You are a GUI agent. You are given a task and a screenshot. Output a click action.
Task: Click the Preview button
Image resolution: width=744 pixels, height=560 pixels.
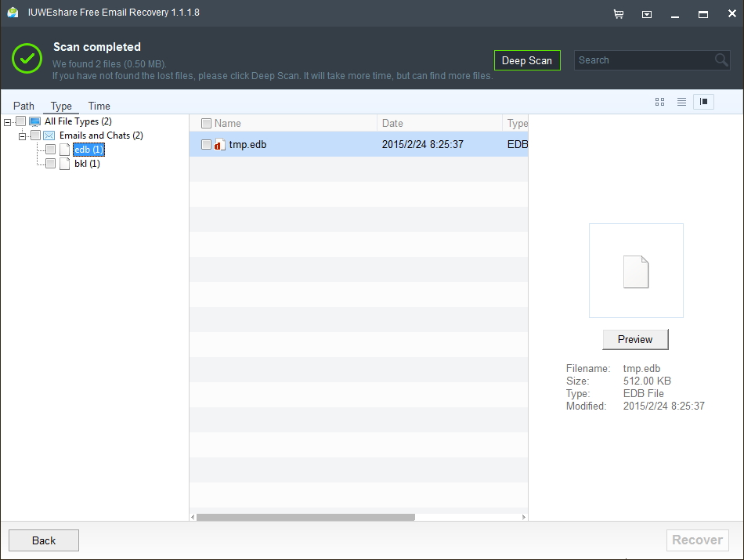tap(635, 339)
